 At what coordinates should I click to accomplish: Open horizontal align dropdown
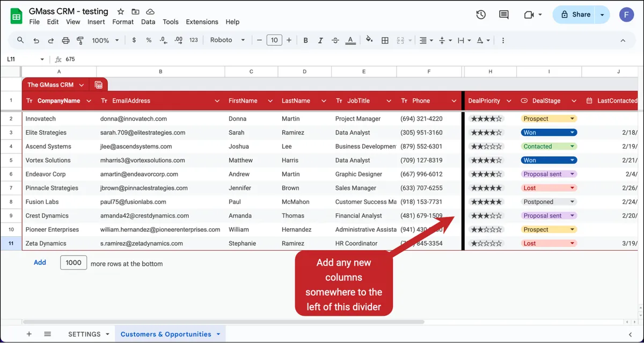[x=426, y=40]
